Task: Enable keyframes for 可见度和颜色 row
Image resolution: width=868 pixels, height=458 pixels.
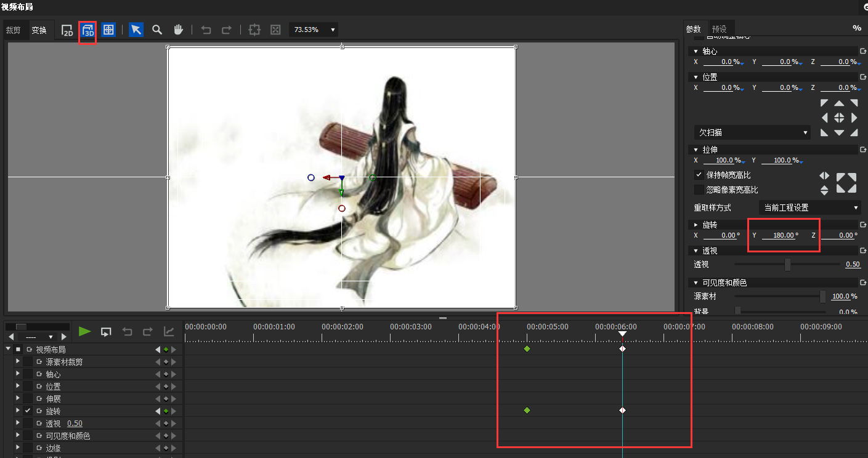Action: (x=28, y=435)
